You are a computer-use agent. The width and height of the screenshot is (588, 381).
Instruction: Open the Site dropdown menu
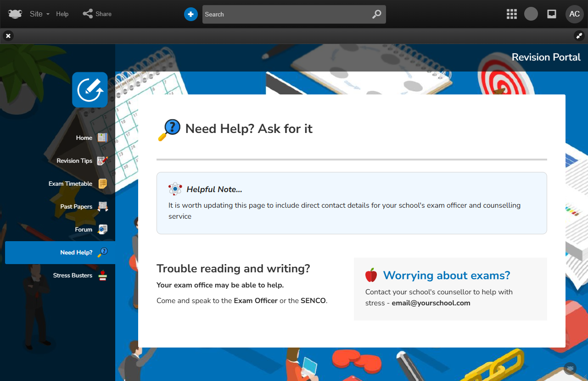(39, 14)
